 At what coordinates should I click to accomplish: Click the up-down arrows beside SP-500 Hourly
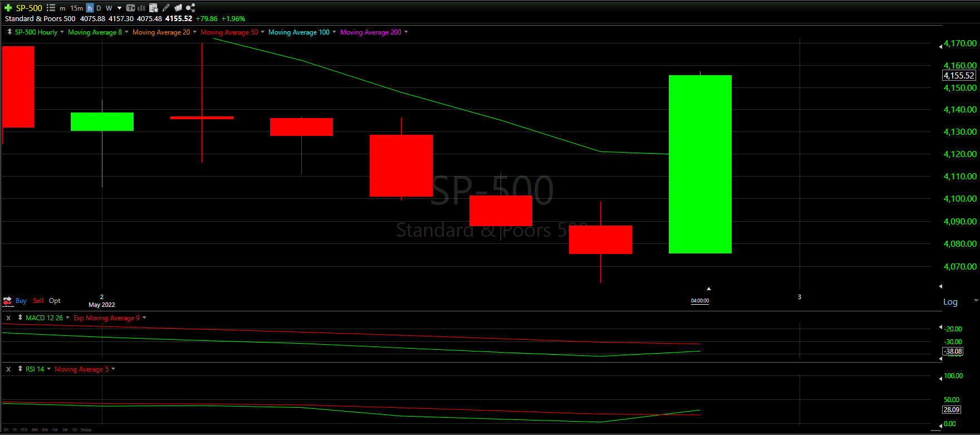click(9, 32)
